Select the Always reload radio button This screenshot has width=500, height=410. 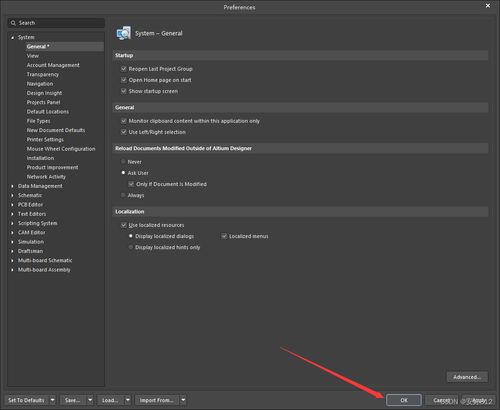(123, 195)
